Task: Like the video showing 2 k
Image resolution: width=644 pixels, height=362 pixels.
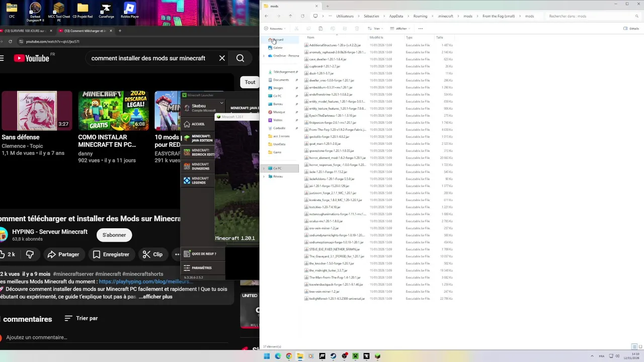Action: [x=8, y=254]
